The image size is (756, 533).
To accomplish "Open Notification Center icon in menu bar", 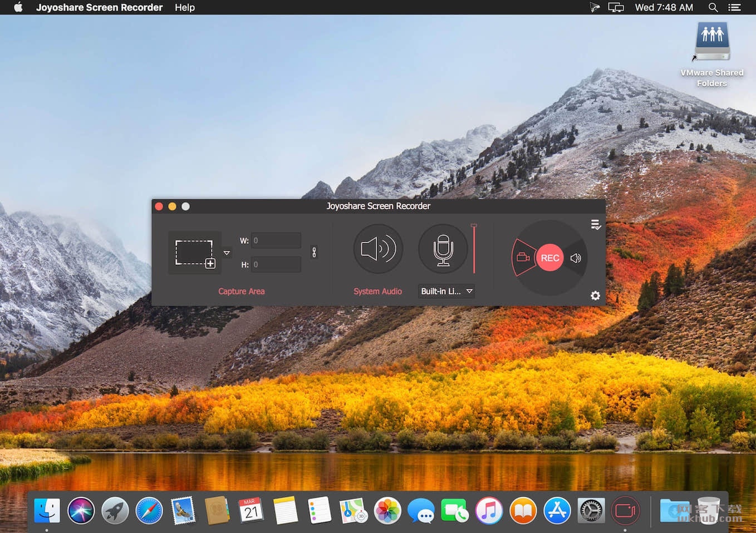I will coord(735,7).
